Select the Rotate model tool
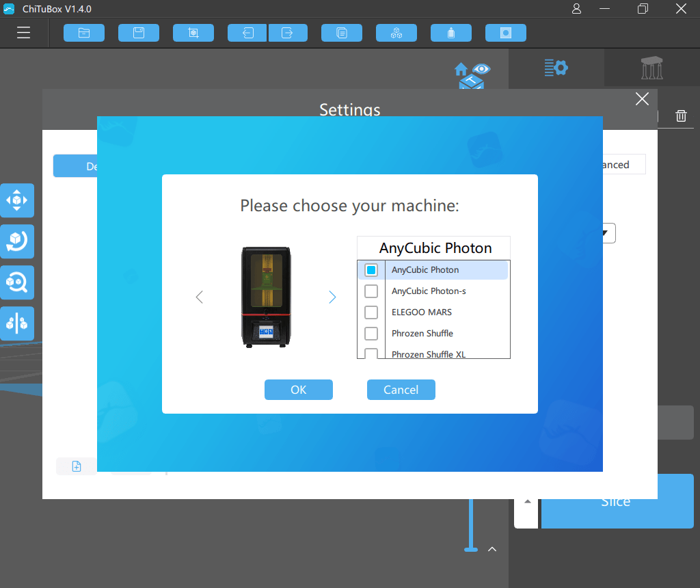Image resolution: width=700 pixels, height=588 pixels. [16, 241]
